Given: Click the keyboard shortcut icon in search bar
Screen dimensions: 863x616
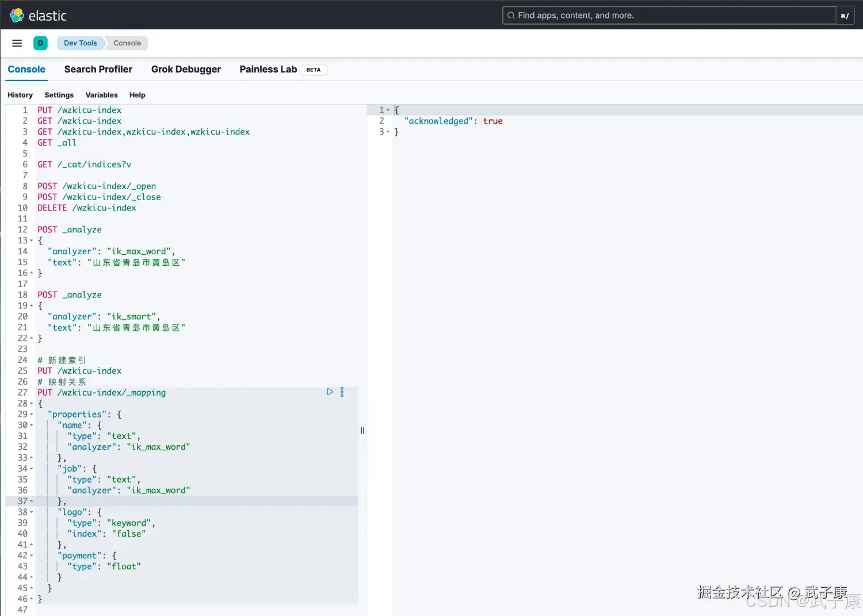Looking at the screenshot, I should (845, 16).
